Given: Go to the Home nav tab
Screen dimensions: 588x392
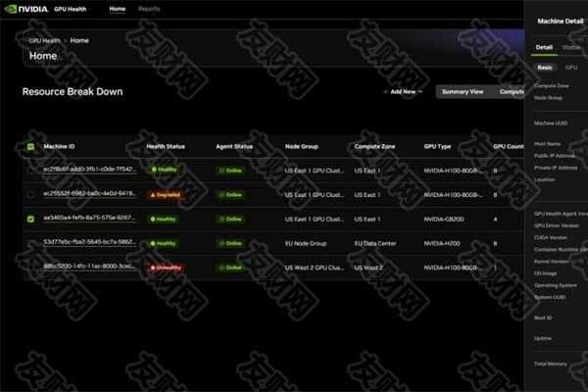Looking at the screenshot, I should [x=118, y=9].
